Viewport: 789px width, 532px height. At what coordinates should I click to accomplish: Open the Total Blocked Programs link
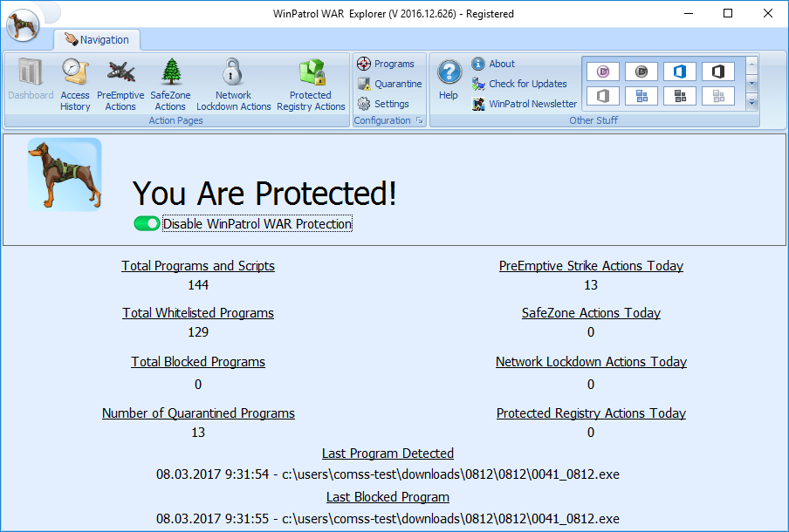click(x=198, y=362)
